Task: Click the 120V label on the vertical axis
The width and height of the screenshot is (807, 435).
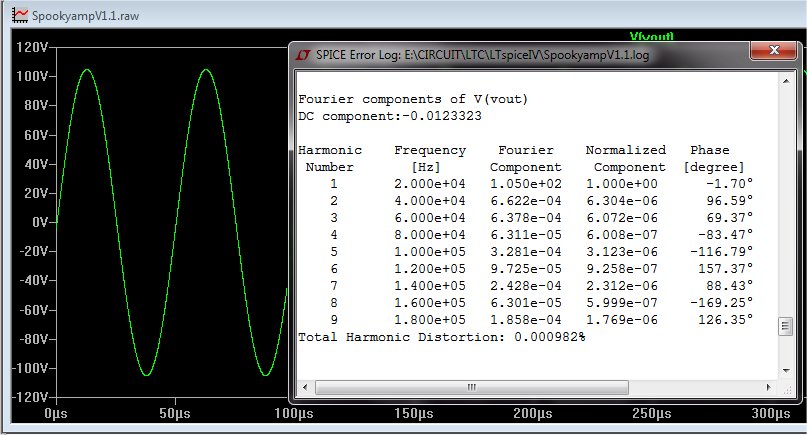Action: point(32,47)
